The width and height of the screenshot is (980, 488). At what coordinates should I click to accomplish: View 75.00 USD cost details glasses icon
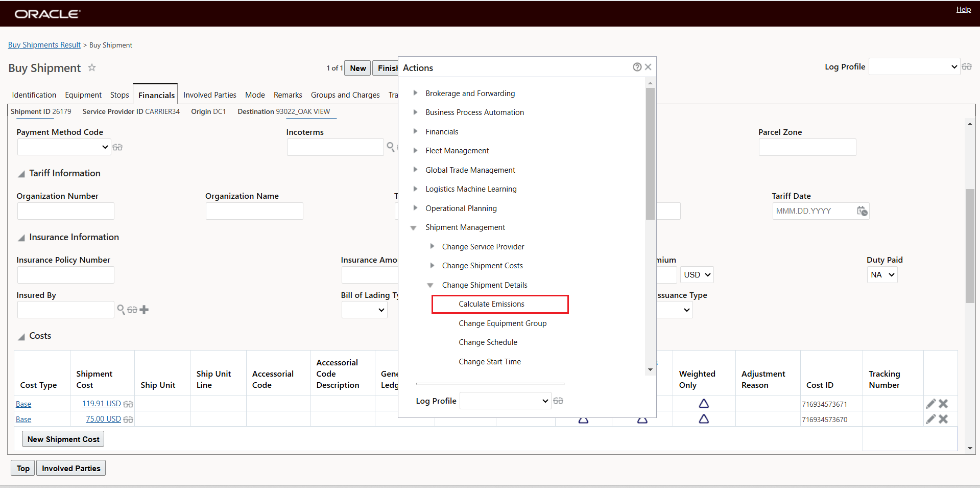pos(128,420)
